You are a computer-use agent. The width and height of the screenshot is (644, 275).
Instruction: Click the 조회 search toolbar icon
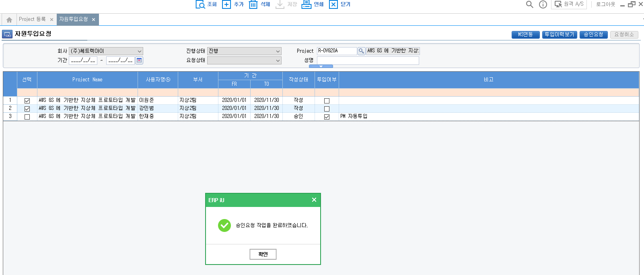(x=200, y=4)
